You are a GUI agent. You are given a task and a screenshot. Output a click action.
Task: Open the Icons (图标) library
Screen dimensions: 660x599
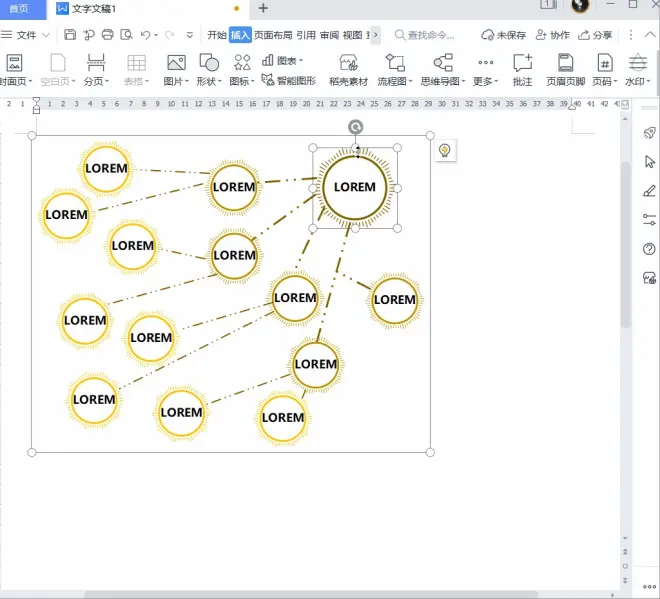tap(242, 70)
